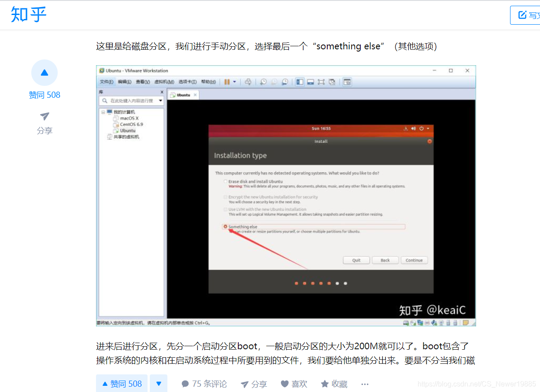540x392 pixels.
Task: Click the Ubuntu volume speaker icon
Action: [414, 129]
